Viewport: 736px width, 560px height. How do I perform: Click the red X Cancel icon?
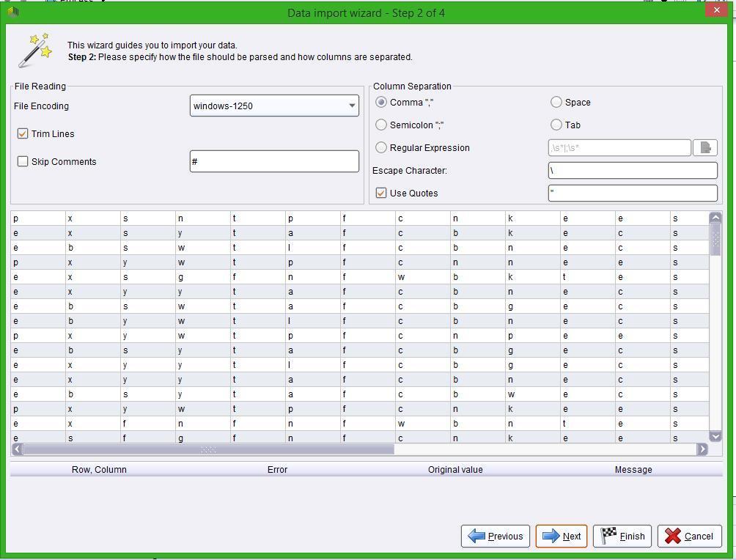click(x=673, y=536)
